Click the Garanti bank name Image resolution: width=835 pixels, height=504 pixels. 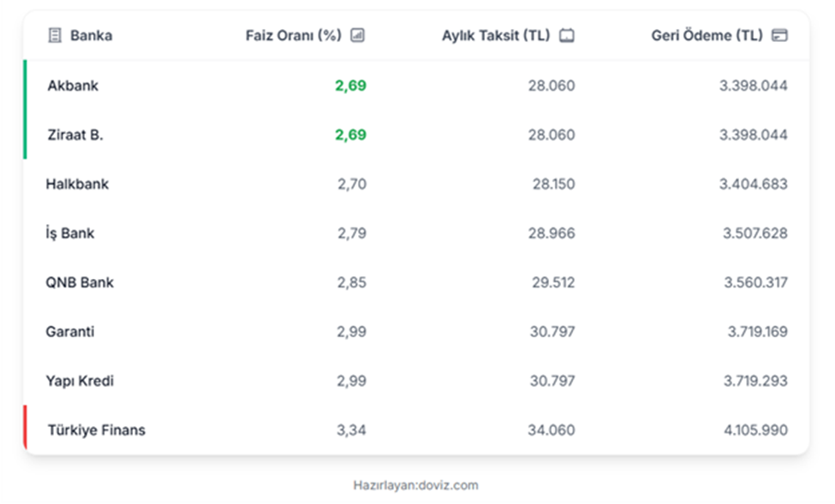(x=71, y=331)
